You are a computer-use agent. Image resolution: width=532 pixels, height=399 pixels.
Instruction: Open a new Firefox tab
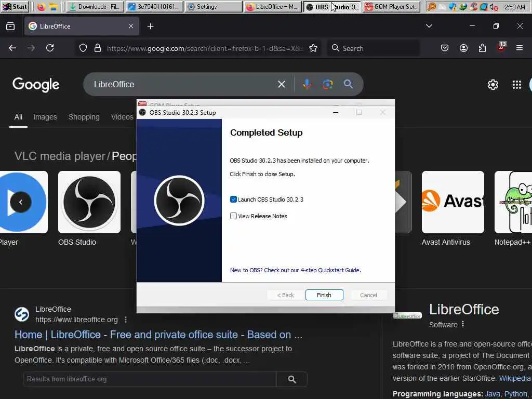[150, 26]
